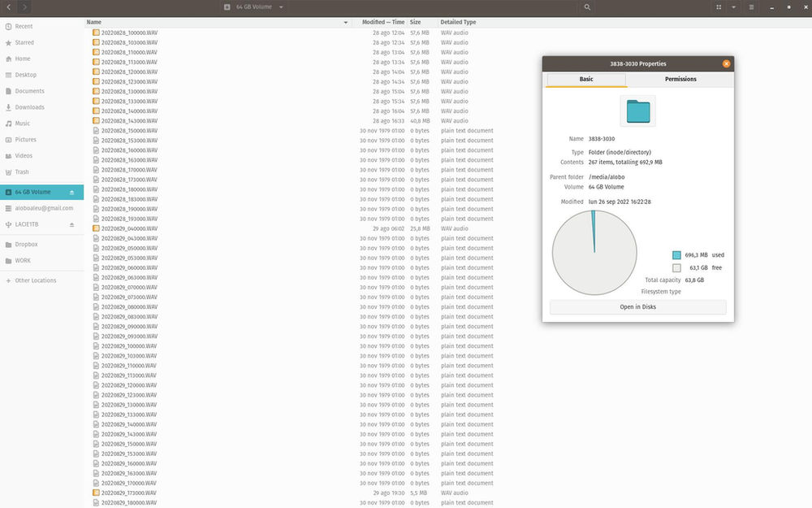
Task: Switch to grid view in the toolbar
Action: coord(718,7)
